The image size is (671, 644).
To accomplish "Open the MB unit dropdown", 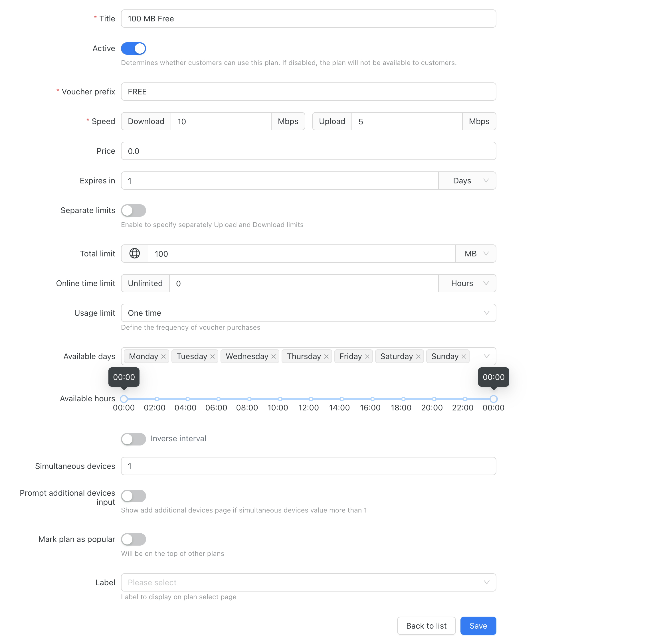I will 476,254.
